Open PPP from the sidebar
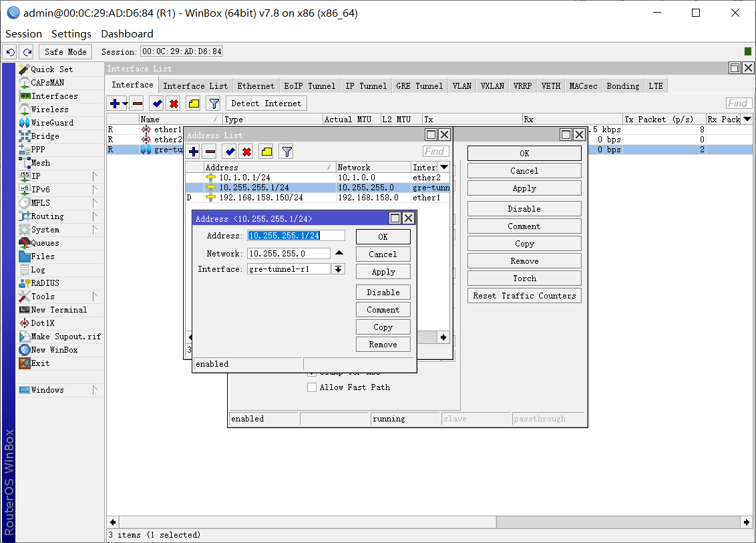 (x=60, y=150)
